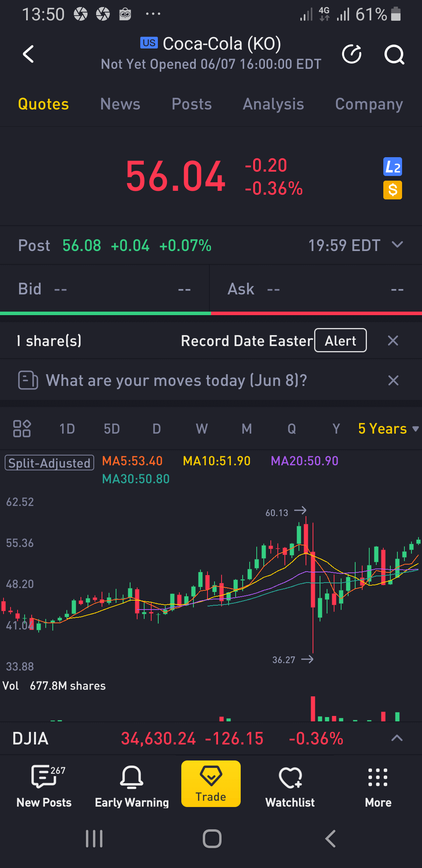Tap the orange dollar sign badge
This screenshot has width=422, height=868.
point(393,190)
